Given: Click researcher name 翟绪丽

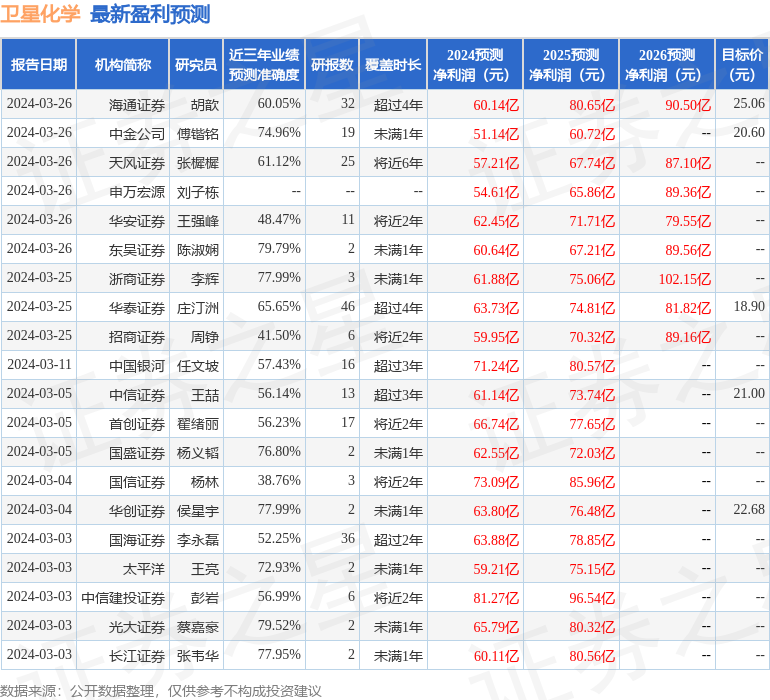Looking at the screenshot, I should click(x=198, y=423).
